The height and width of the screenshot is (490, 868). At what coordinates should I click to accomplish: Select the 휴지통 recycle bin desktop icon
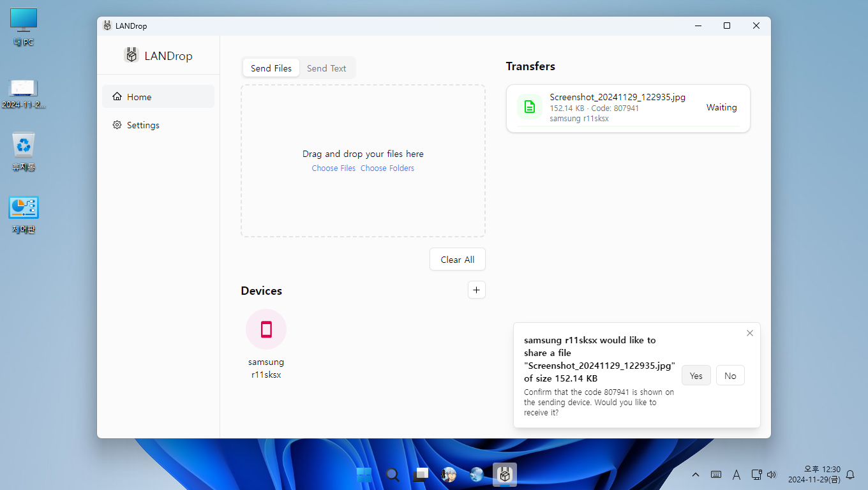[24, 152]
